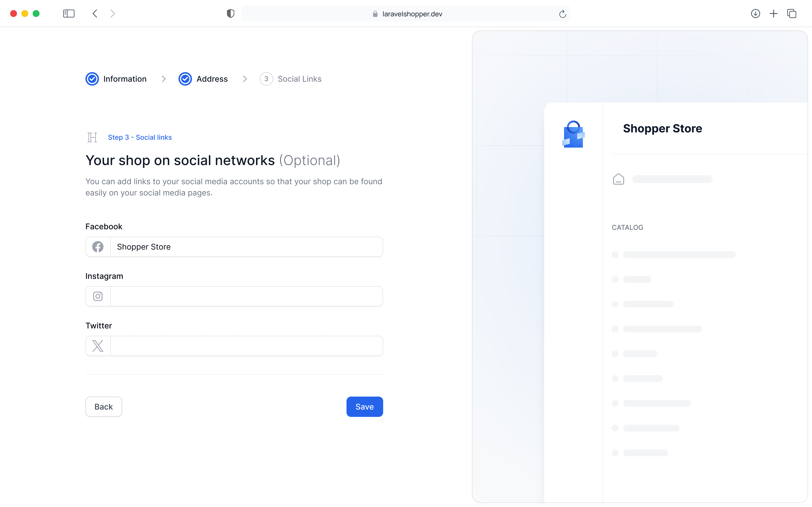Click the numbered circle for Social Links
The width and height of the screenshot is (812, 507).
(266, 79)
